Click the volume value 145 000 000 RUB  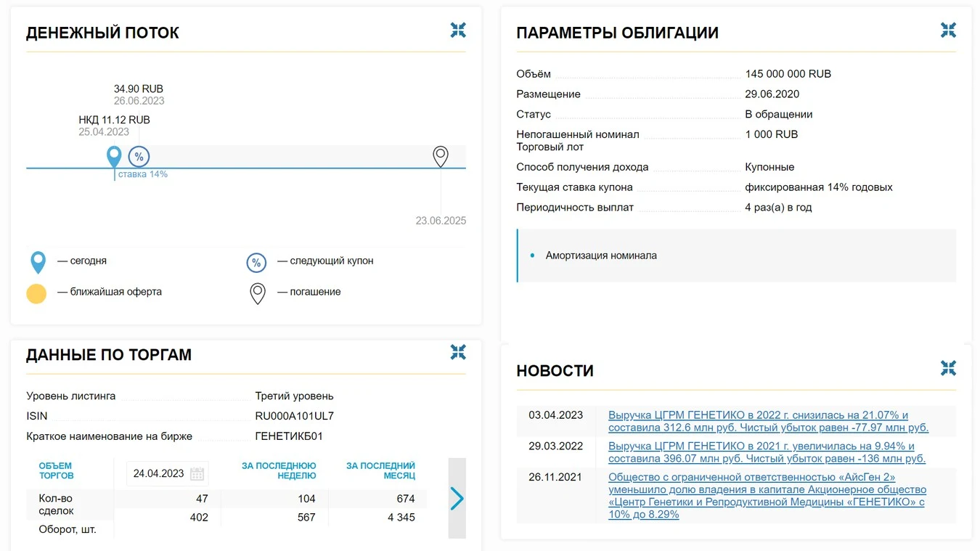[788, 74]
